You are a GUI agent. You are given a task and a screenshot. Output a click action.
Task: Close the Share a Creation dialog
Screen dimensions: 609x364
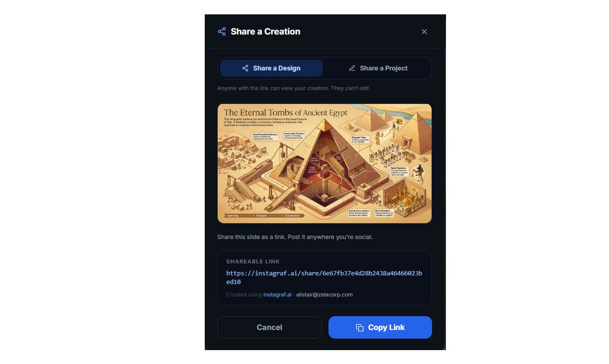(424, 32)
